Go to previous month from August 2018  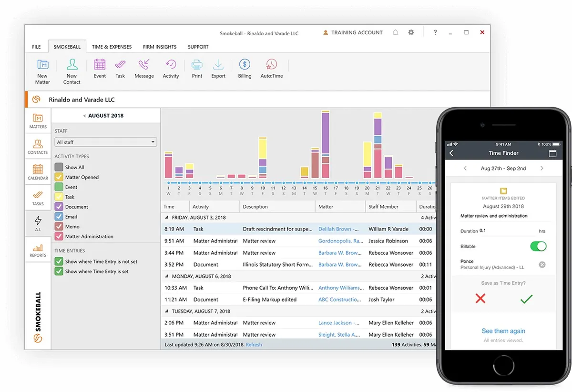point(84,116)
